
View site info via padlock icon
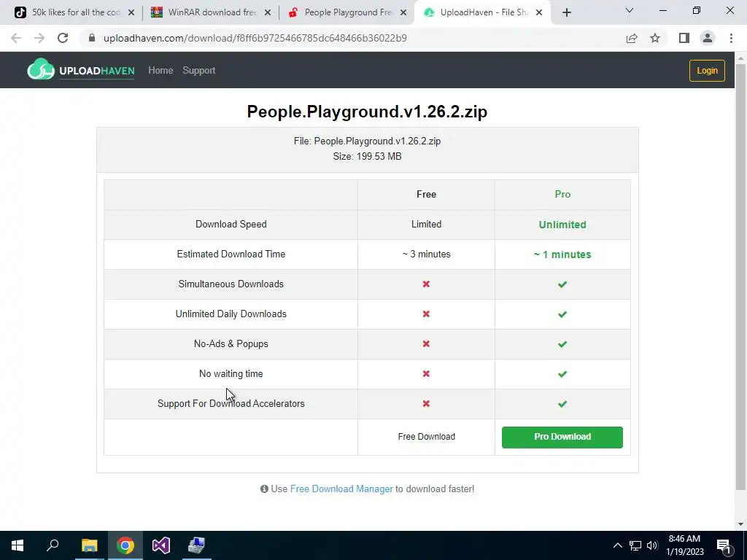tap(92, 38)
